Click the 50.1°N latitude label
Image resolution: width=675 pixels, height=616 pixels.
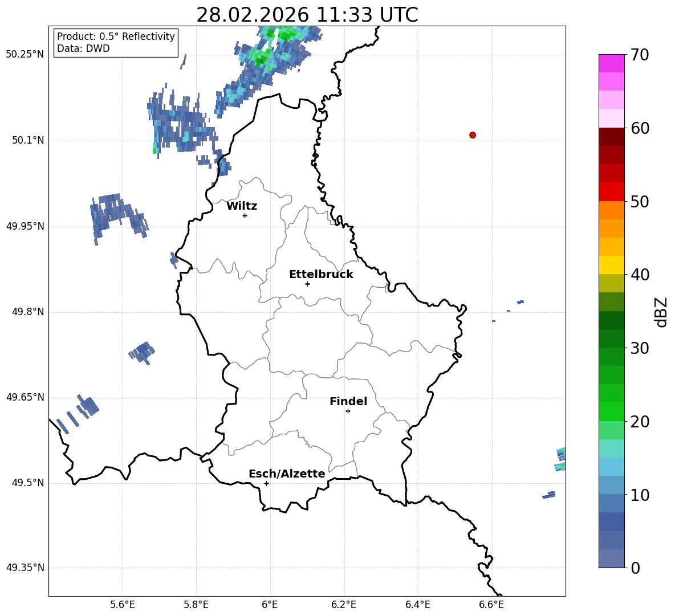click(28, 141)
